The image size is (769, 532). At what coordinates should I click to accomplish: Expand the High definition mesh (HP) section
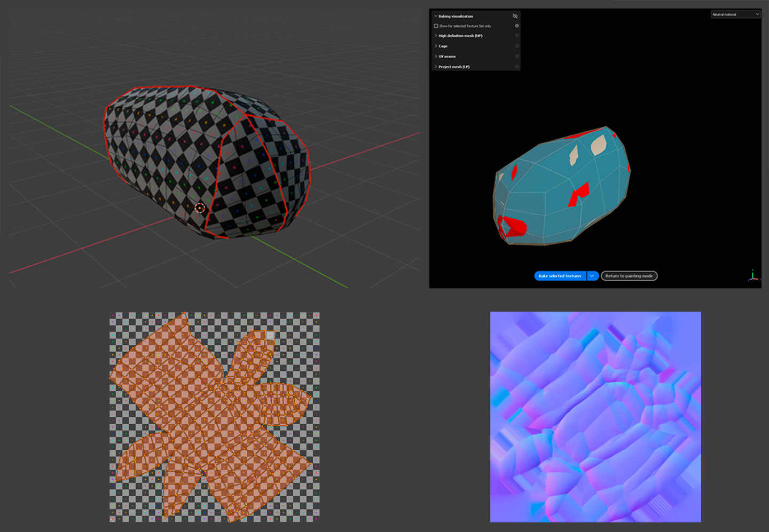tap(435, 36)
